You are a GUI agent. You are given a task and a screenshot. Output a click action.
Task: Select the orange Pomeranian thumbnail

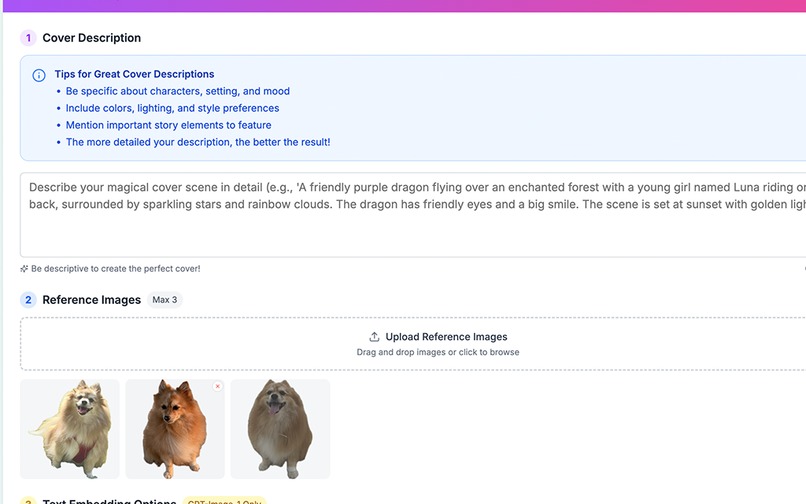pos(175,429)
